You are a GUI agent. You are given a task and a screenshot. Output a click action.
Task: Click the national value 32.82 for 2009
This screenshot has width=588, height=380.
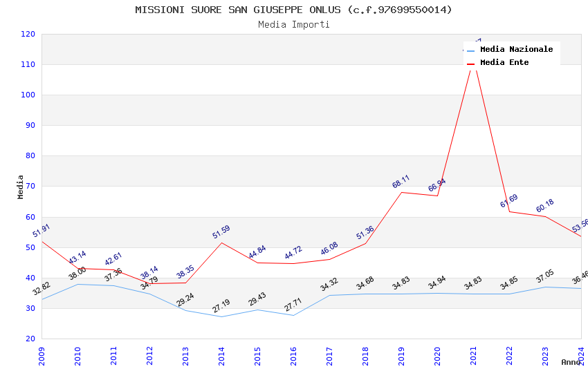(42, 289)
